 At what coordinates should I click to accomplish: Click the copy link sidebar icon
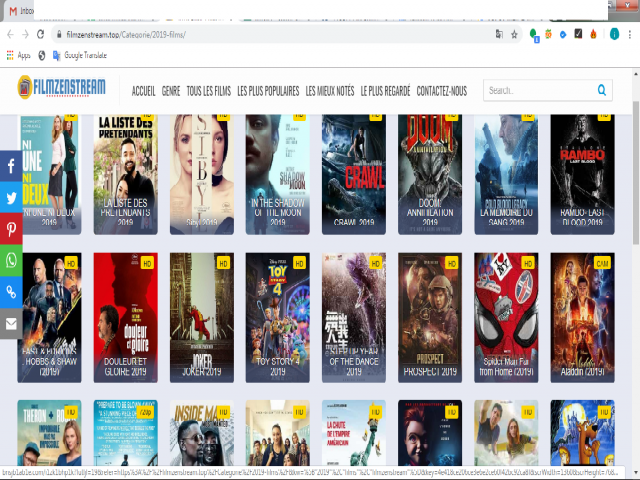[x=11, y=292]
